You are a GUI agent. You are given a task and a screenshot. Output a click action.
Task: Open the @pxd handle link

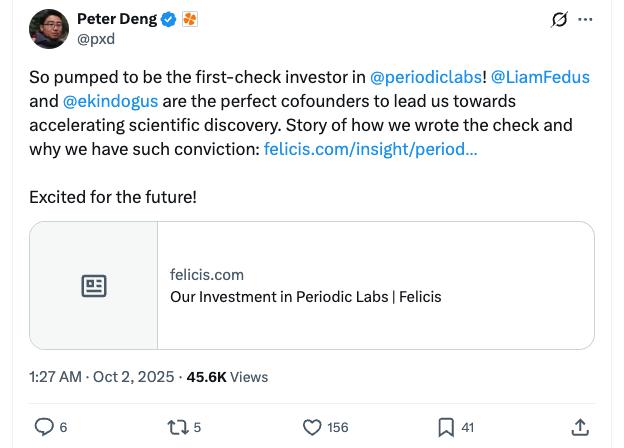point(96,39)
